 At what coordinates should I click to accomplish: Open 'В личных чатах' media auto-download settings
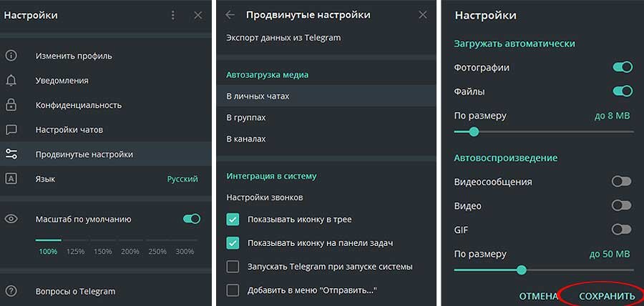click(x=258, y=96)
